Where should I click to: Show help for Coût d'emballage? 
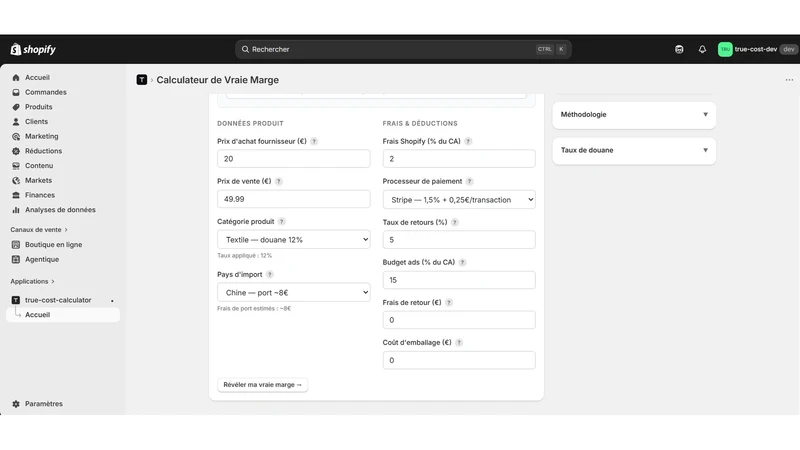pos(459,343)
